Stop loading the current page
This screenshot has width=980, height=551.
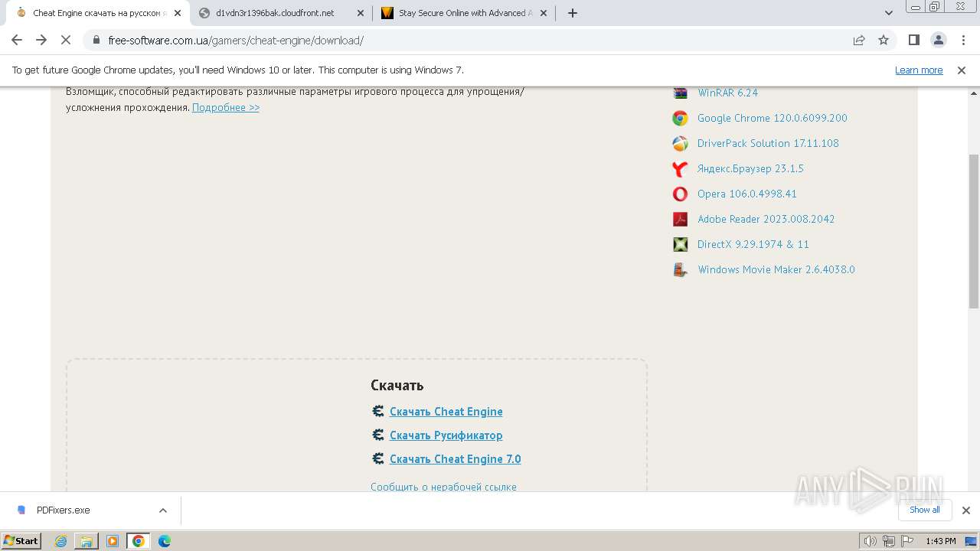click(x=67, y=40)
